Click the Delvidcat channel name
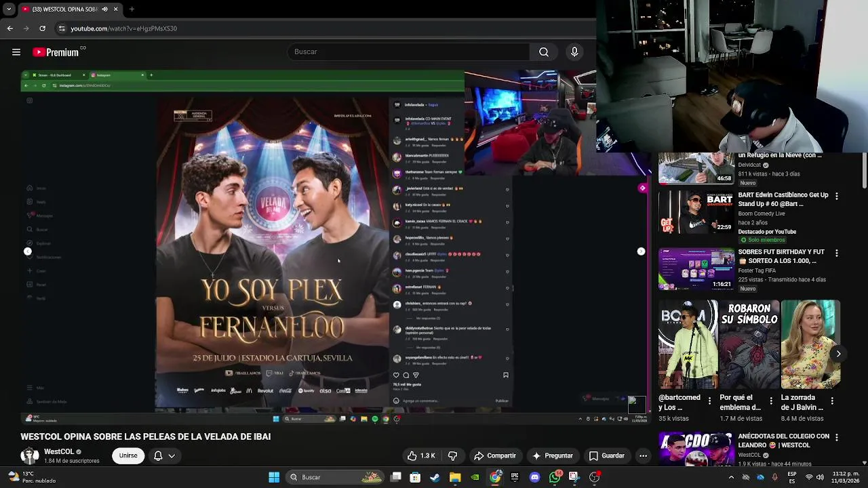The image size is (868, 488). (x=750, y=165)
